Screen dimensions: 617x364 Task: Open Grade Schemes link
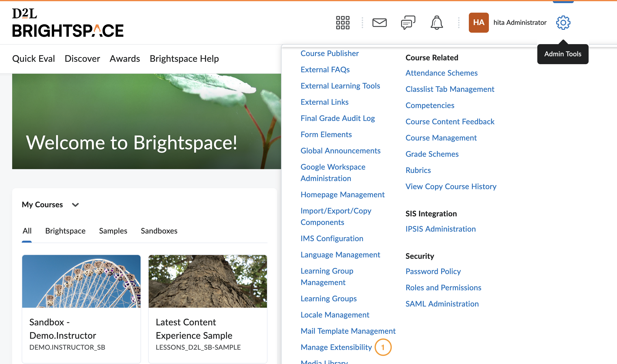click(432, 154)
